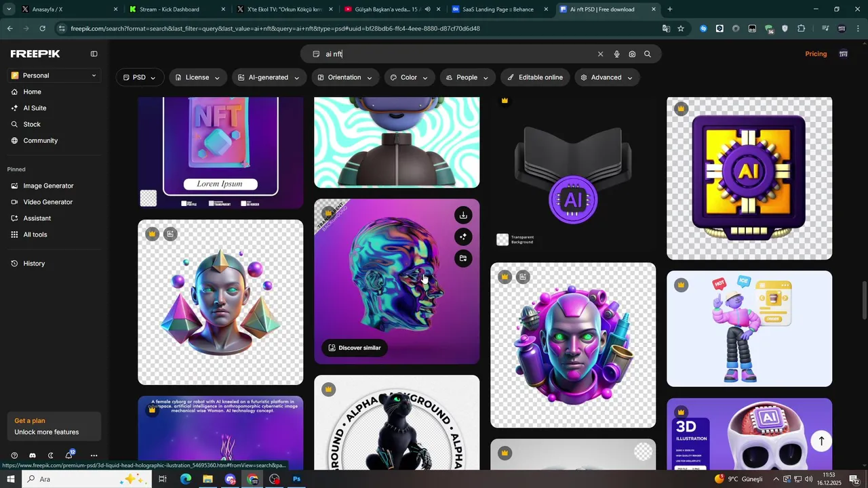This screenshot has width=868, height=488.
Task: Click the file-type icon in the search bar
Action: (x=316, y=54)
